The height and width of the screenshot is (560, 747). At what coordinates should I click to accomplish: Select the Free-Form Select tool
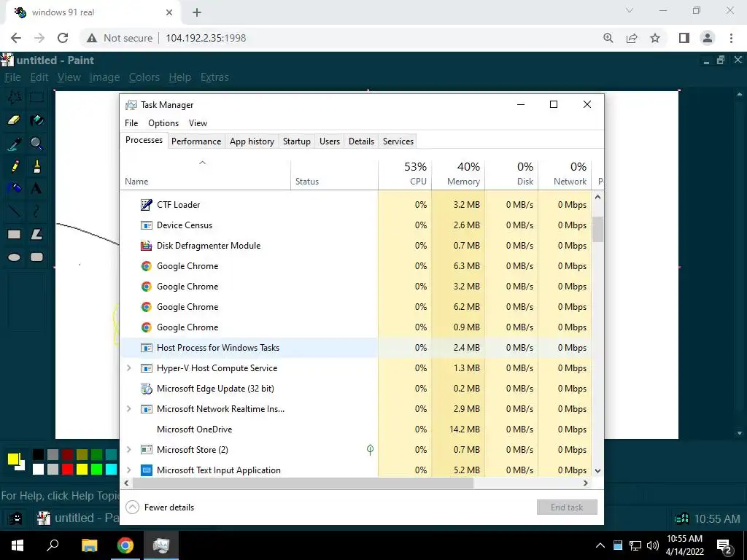coord(14,98)
